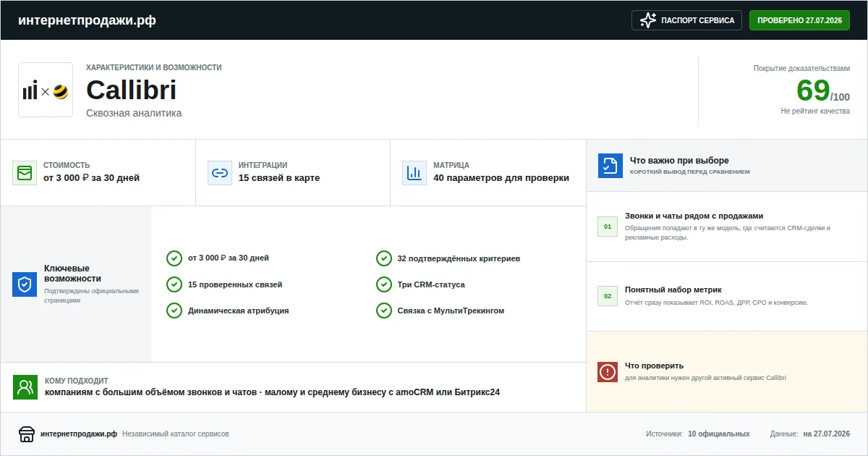Screen dimensions: 868x456
Task: Click the Проверено 27.07.2026 green badge
Action: point(799,20)
